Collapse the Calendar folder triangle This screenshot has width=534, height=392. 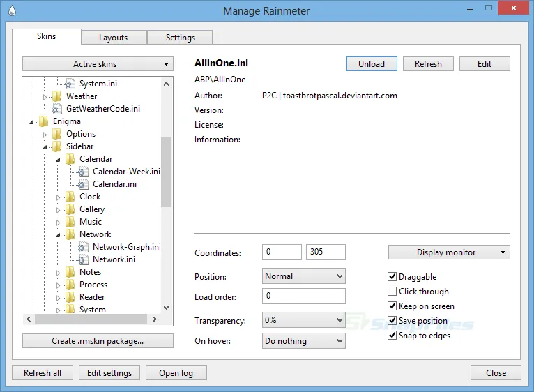[59, 160]
